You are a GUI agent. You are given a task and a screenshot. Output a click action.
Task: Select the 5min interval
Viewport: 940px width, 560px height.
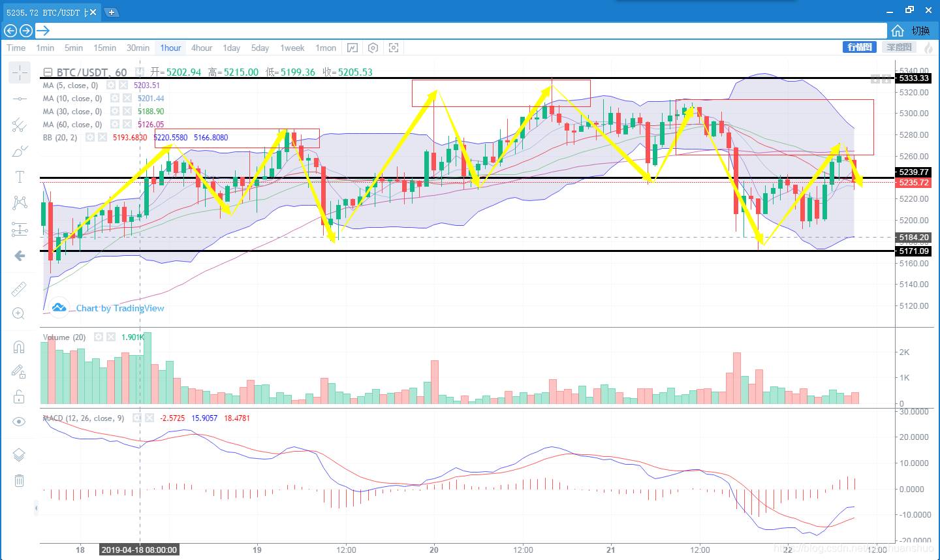(74, 48)
